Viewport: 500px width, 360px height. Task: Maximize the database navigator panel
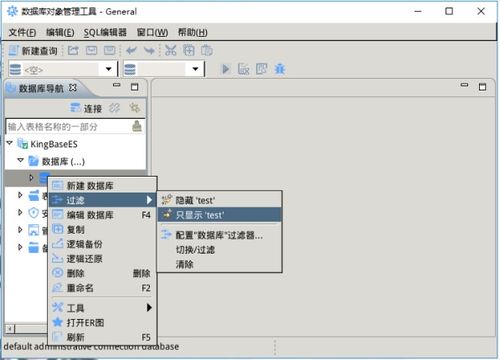(135, 87)
